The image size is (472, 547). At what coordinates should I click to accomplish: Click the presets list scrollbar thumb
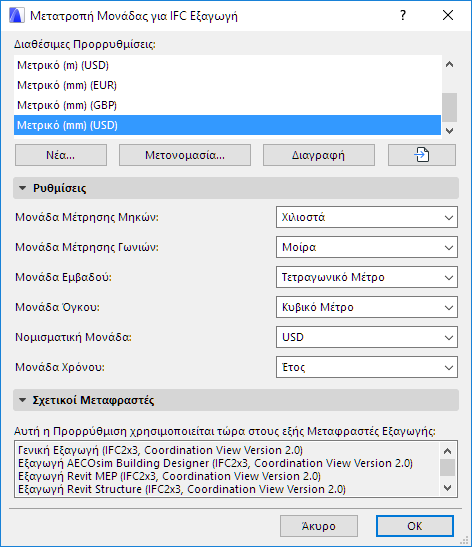pos(449,107)
